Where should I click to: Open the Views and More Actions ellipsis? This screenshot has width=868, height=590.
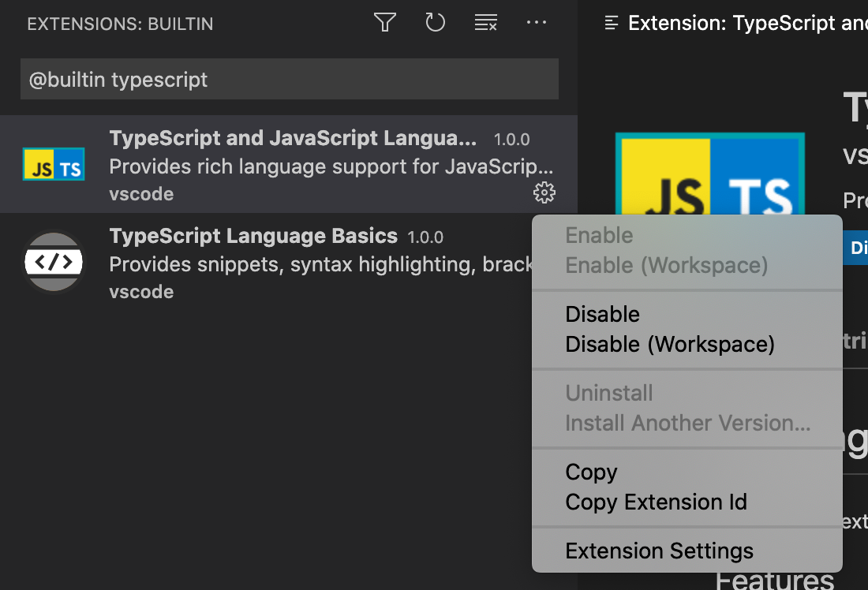tap(537, 23)
